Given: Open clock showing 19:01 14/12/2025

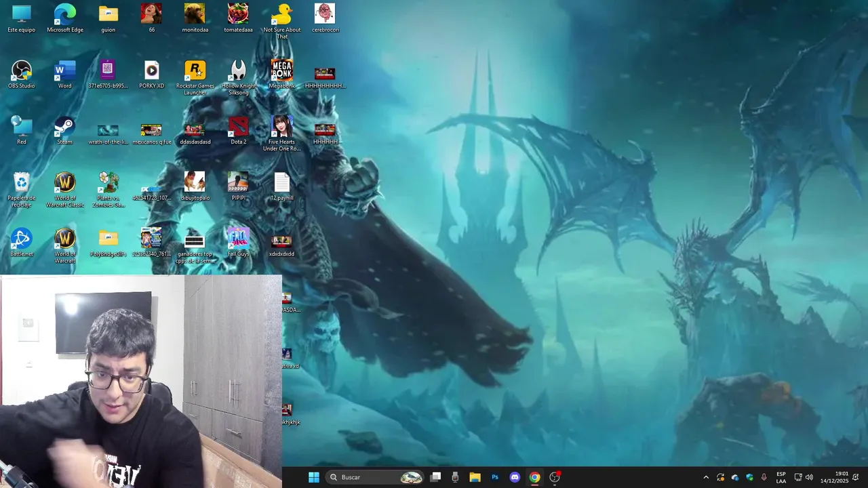Looking at the screenshot, I should tap(834, 477).
